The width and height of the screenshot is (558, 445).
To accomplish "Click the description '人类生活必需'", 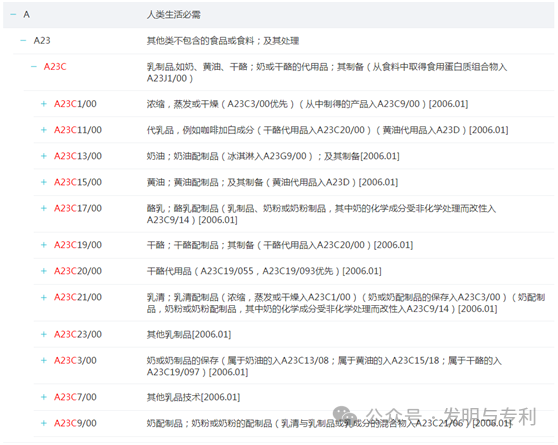I will point(174,15).
